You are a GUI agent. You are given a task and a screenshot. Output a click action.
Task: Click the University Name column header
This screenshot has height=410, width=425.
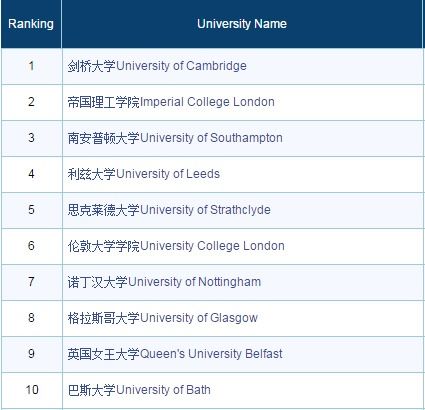coord(242,24)
